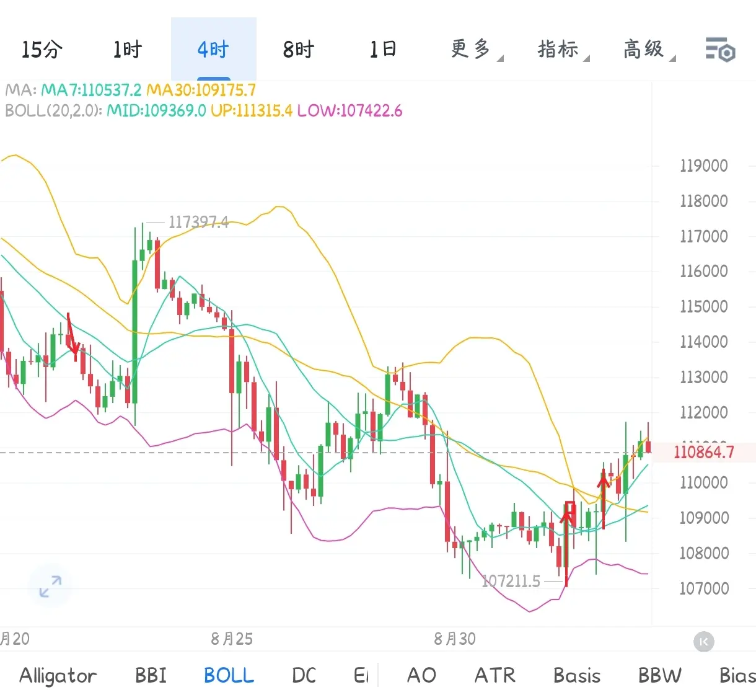Image resolution: width=756 pixels, height=700 pixels.
Task: Click BOLL MID:109369.0 legend value
Action: pos(156,111)
